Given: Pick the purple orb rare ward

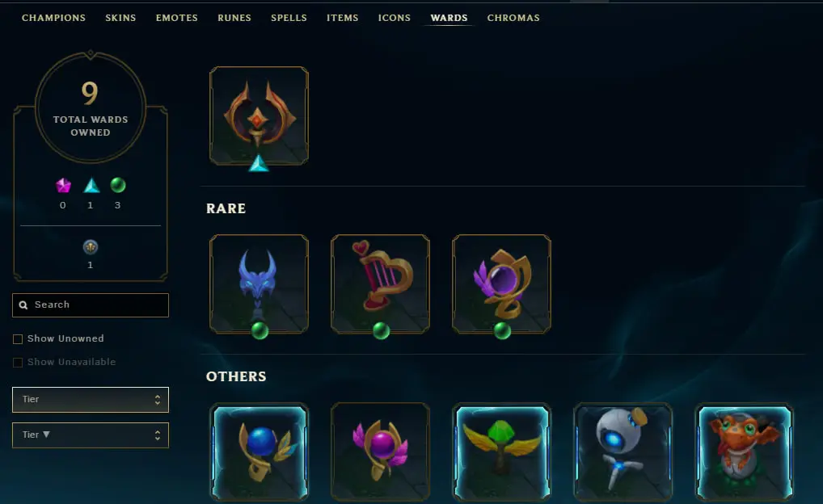Looking at the screenshot, I should pos(501,283).
